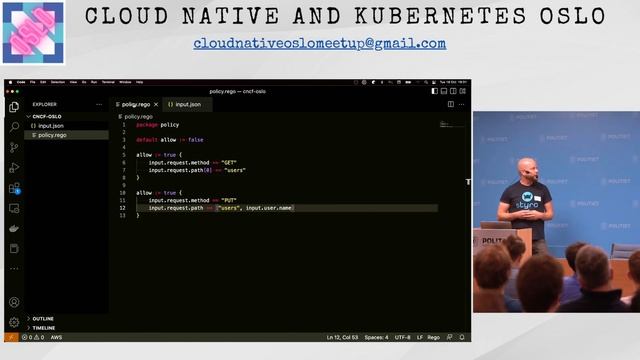The height and width of the screenshot is (360, 640).
Task: Open the Remote Explorer view
Action: click(14, 209)
